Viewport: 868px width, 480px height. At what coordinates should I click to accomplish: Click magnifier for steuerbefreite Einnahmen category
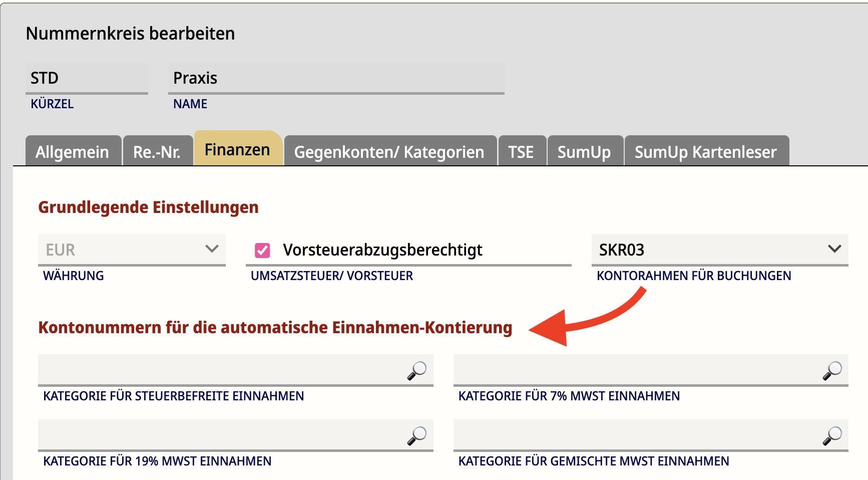click(416, 371)
